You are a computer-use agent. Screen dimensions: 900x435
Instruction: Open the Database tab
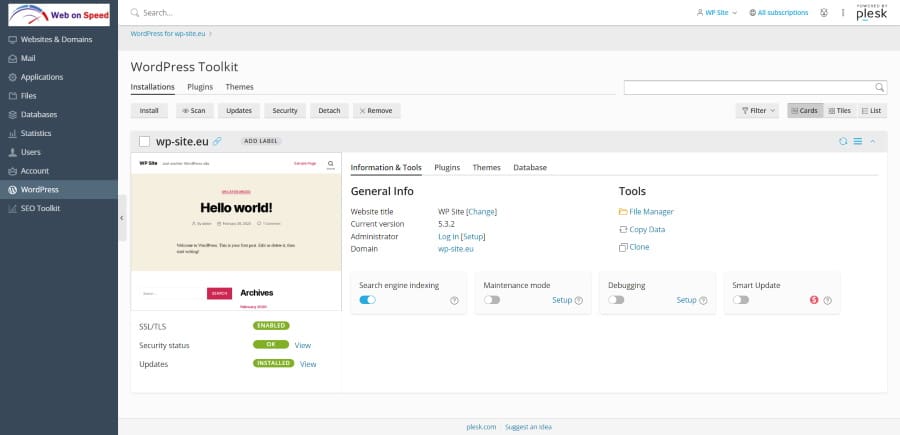(530, 168)
